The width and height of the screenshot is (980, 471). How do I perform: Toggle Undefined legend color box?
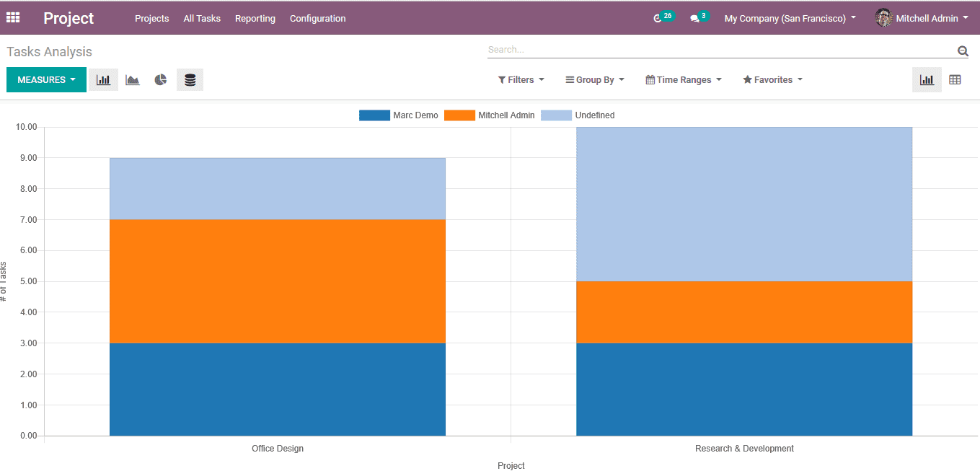tap(556, 115)
